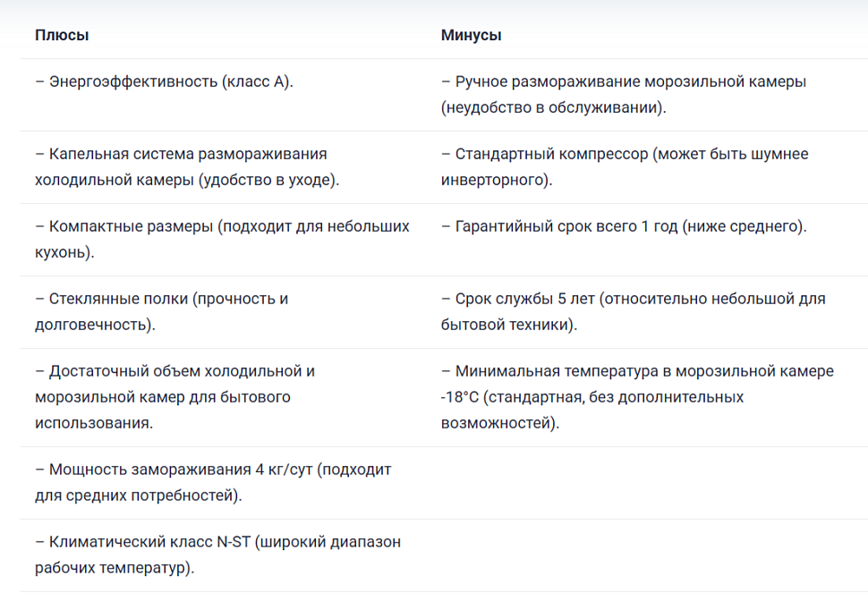This screenshot has height=609, width=868.
Task: Click the Минусы column header
Action: [x=471, y=35]
